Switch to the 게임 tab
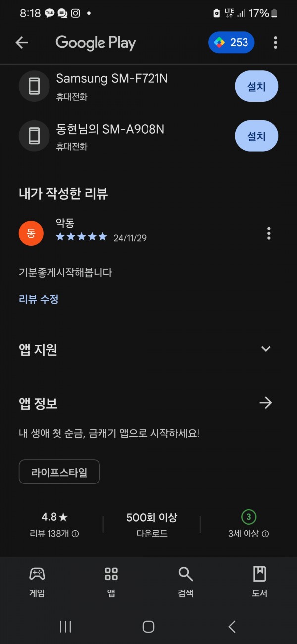This screenshot has height=644, width=297. (37, 583)
